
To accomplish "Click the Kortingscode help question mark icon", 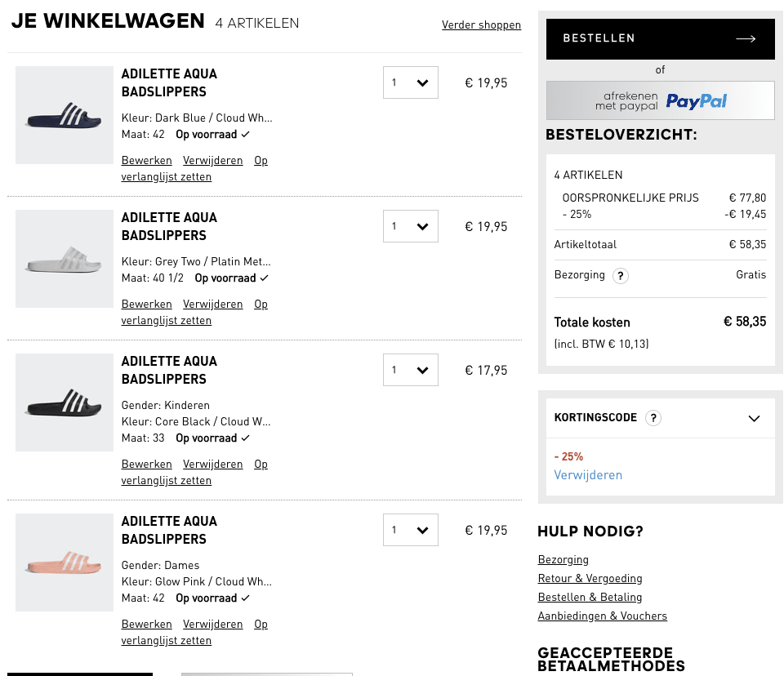I will click(653, 417).
